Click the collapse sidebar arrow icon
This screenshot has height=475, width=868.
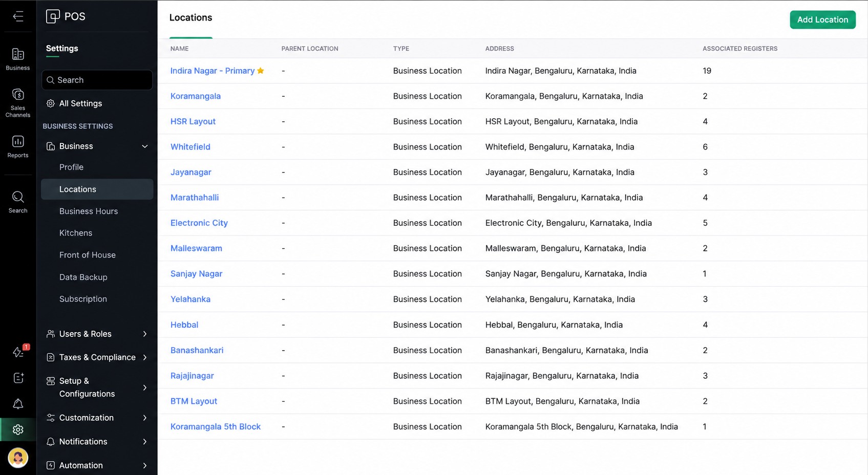tap(18, 16)
